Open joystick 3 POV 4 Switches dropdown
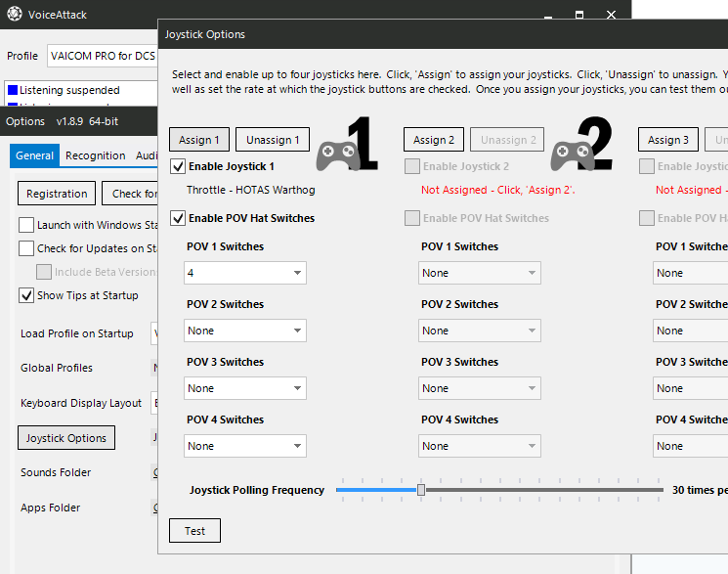This screenshot has width=728, height=574. click(x=691, y=446)
